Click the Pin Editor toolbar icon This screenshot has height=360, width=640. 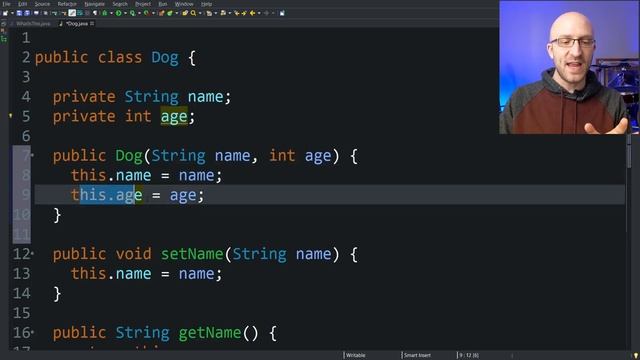(282, 13)
